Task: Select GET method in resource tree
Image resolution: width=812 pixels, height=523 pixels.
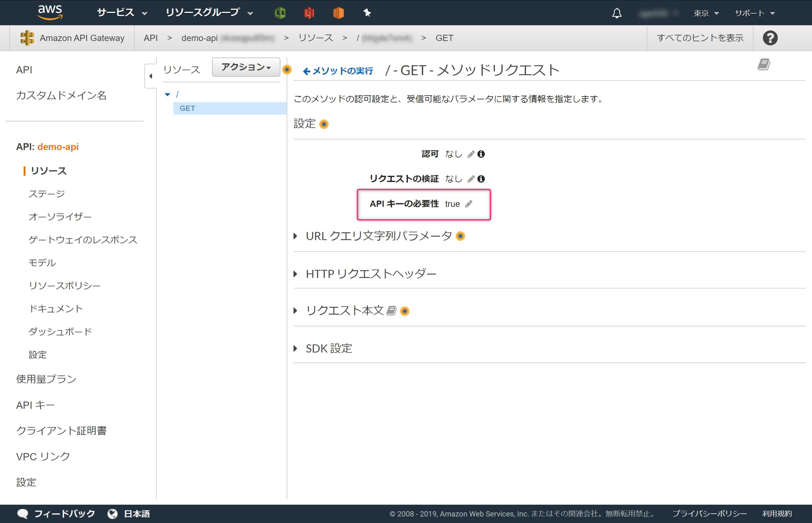Action: click(187, 108)
